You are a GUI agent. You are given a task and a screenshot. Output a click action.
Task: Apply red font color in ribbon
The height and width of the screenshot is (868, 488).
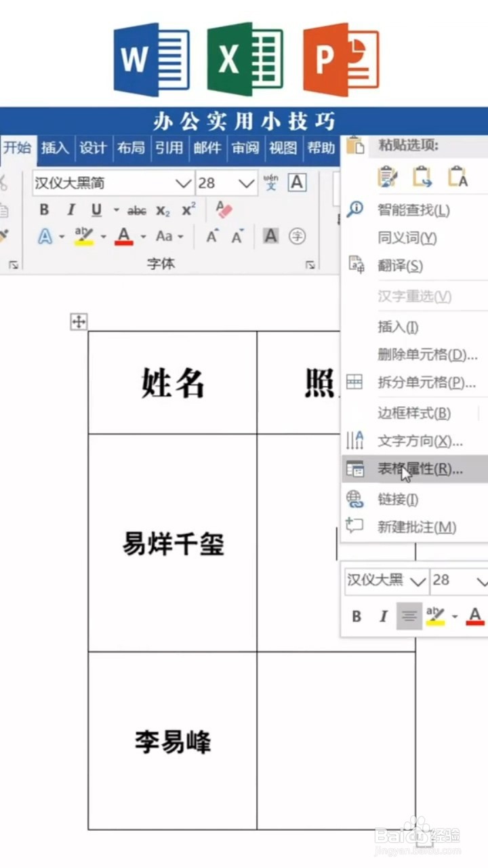124,237
